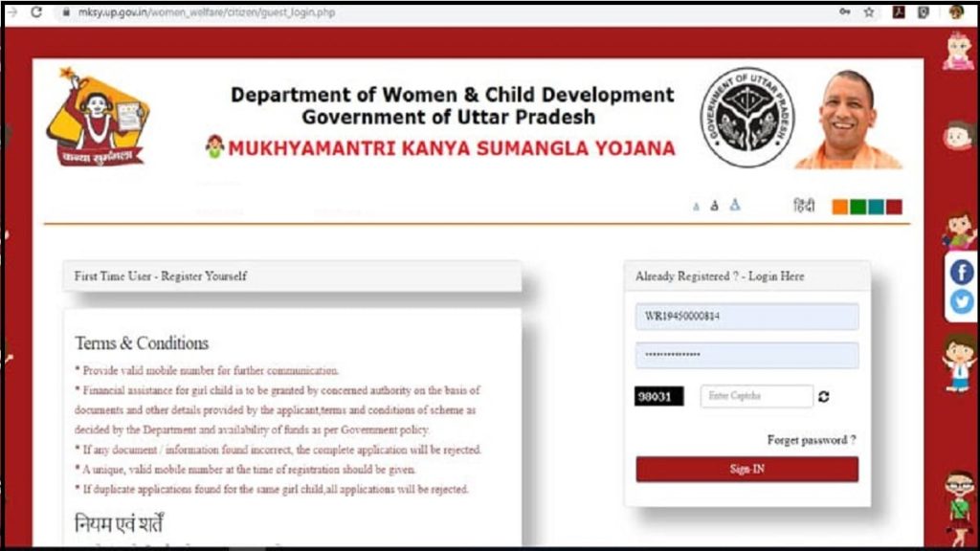
Task: Apply the green color theme
Action: click(858, 207)
